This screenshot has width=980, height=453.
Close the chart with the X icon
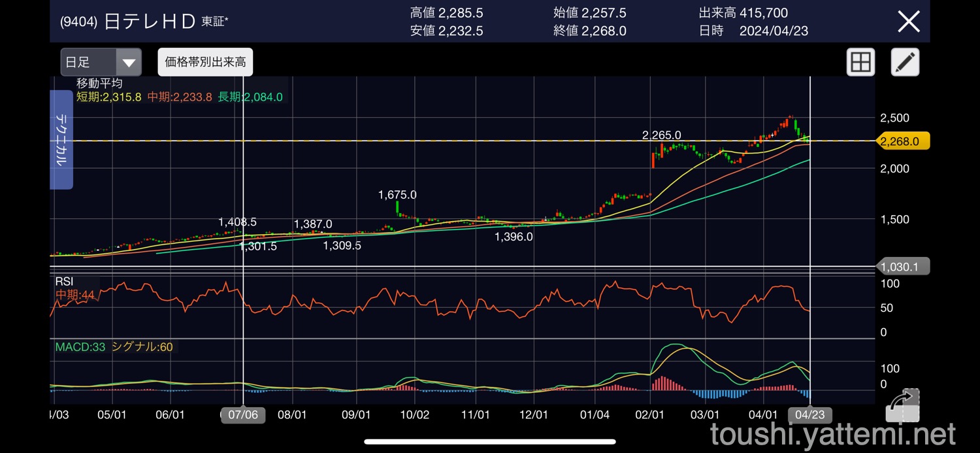[x=909, y=22]
